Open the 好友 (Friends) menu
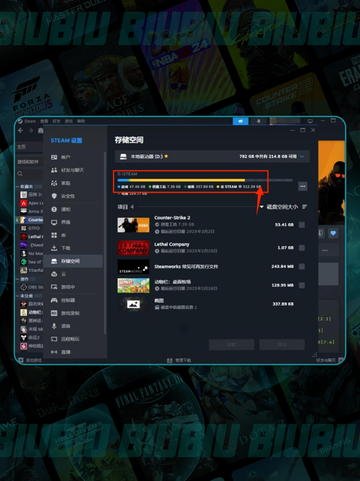360x481 pixels. coord(56,121)
